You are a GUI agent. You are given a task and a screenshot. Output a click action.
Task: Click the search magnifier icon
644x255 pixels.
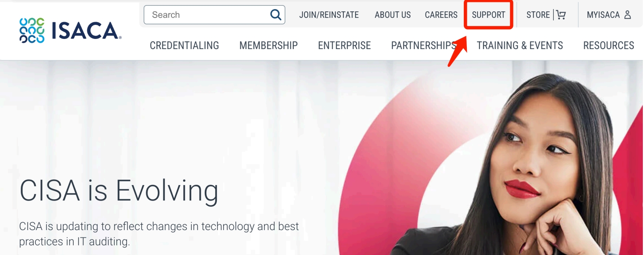(276, 15)
